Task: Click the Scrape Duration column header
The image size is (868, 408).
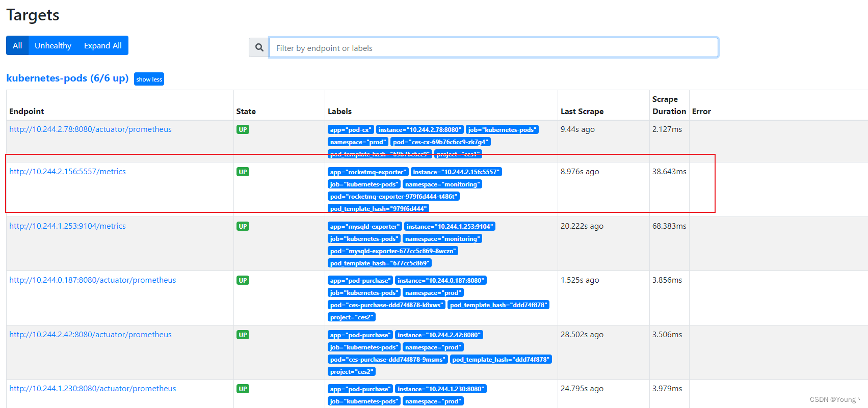Action: tap(669, 105)
